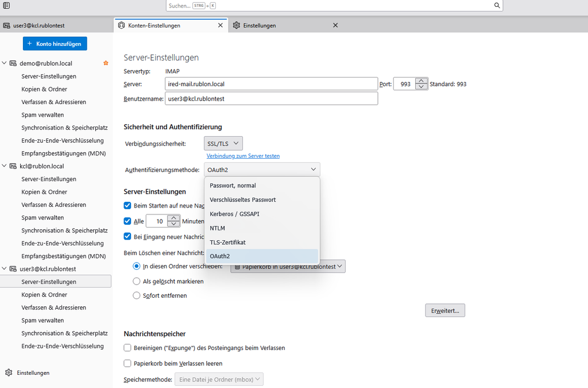Open Empfangsbestätigungen (MDN) under demo@rublon.local
Image resolution: width=588 pixels, height=388 pixels.
click(x=63, y=153)
